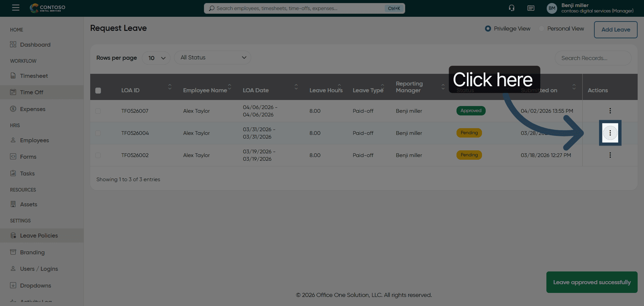Image resolution: width=644 pixels, height=306 pixels.
Task: Open actions menu for TF0526004
Action: pyautogui.click(x=610, y=133)
